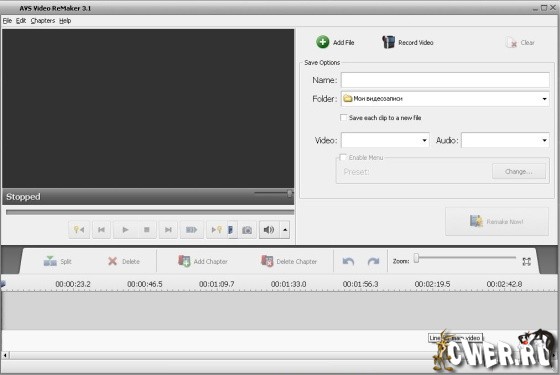
Task: Click the green Add File icon
Action: [322, 42]
